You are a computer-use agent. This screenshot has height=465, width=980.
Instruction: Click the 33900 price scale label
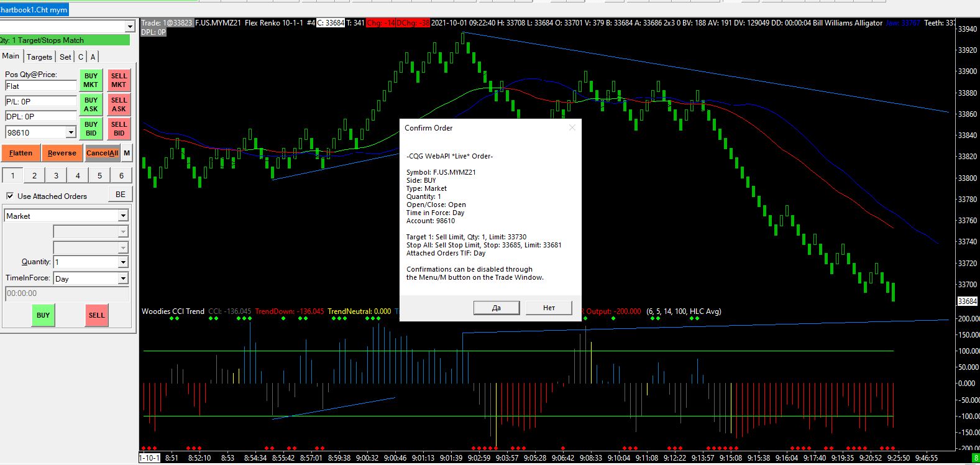[967, 71]
